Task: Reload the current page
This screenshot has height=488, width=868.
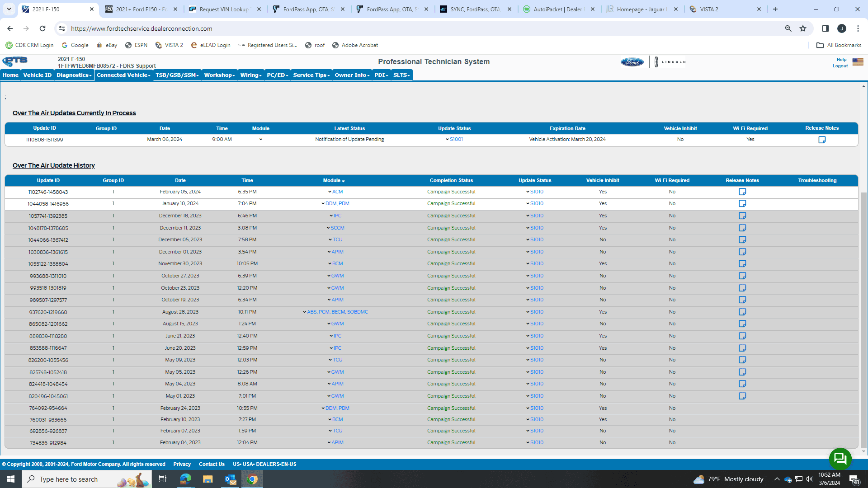Action: pos(42,28)
